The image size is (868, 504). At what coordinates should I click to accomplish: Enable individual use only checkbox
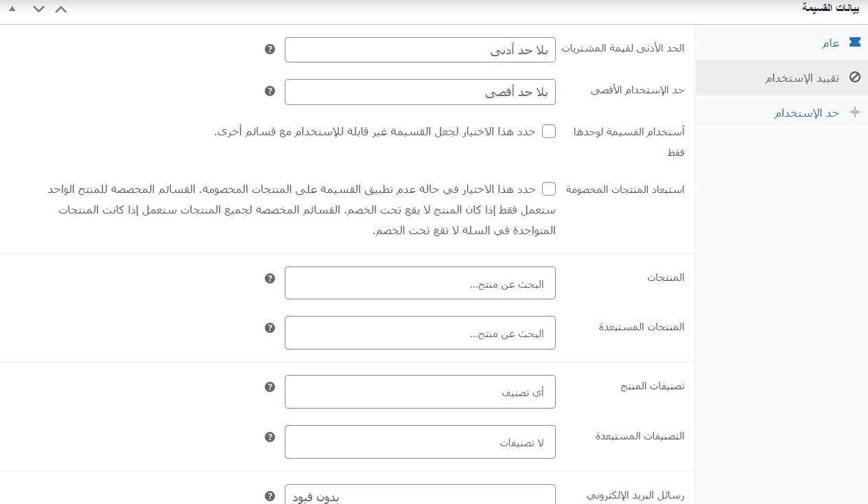(549, 132)
